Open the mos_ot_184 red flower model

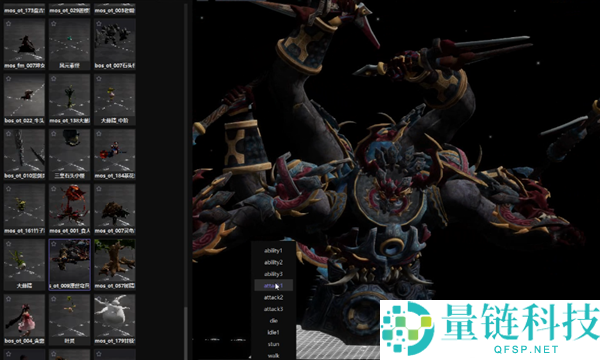(115, 154)
